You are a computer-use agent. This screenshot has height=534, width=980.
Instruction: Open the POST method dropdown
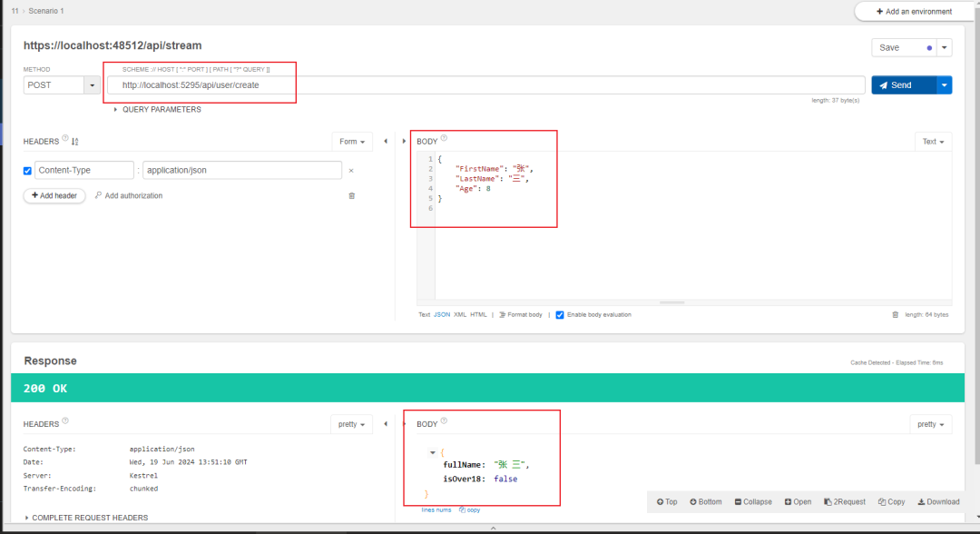[x=92, y=84]
